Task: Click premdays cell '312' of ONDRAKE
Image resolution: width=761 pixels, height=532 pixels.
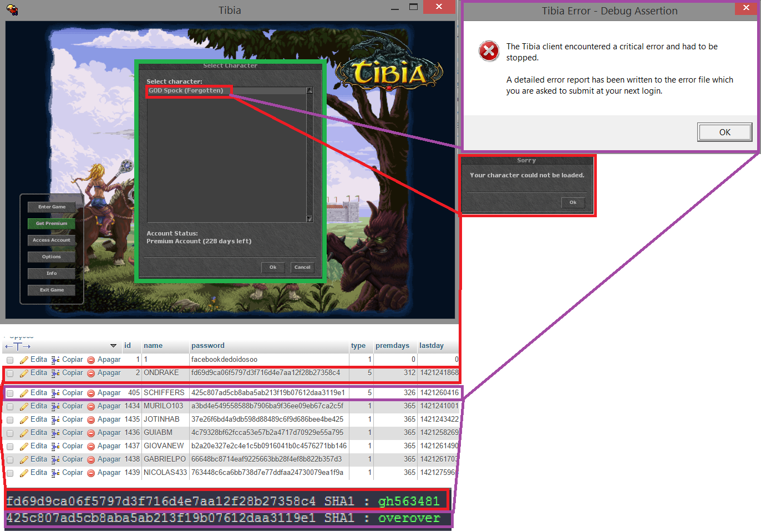Action: point(409,373)
